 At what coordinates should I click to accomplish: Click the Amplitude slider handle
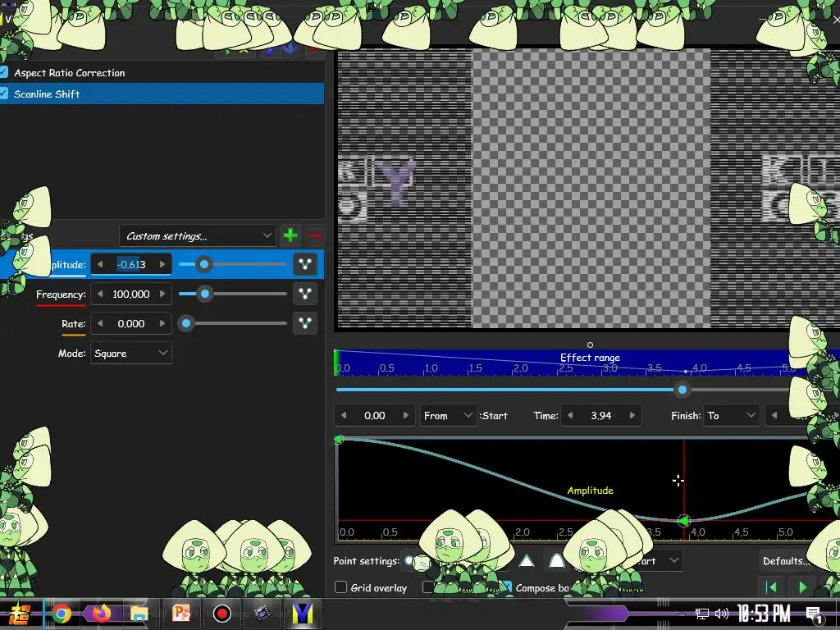pyautogui.click(x=203, y=264)
